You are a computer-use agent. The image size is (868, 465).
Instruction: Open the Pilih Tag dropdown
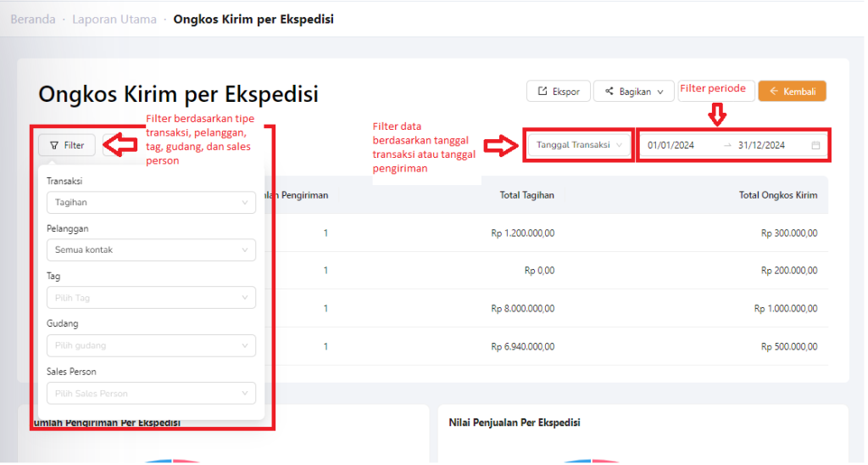point(152,298)
